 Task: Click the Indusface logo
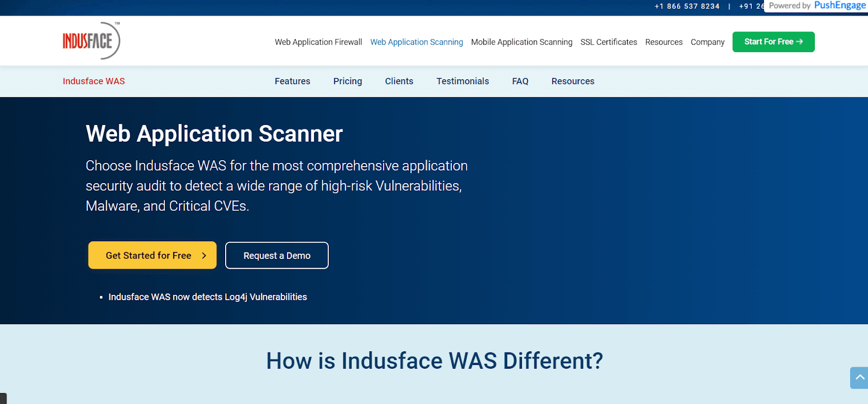[91, 41]
